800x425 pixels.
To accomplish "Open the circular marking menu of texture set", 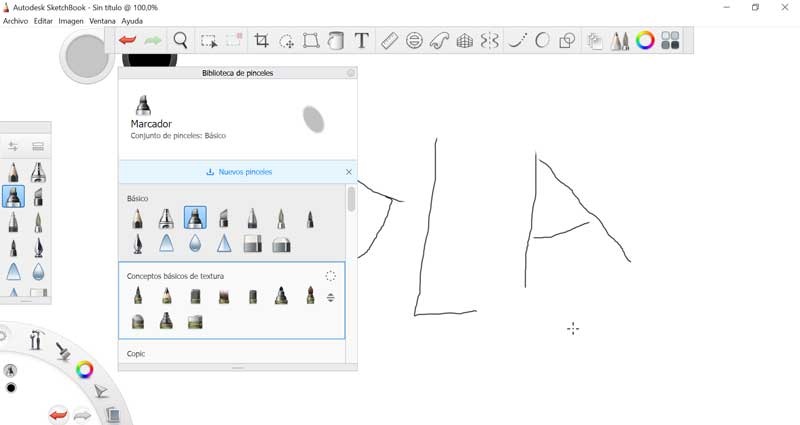I will (x=331, y=276).
